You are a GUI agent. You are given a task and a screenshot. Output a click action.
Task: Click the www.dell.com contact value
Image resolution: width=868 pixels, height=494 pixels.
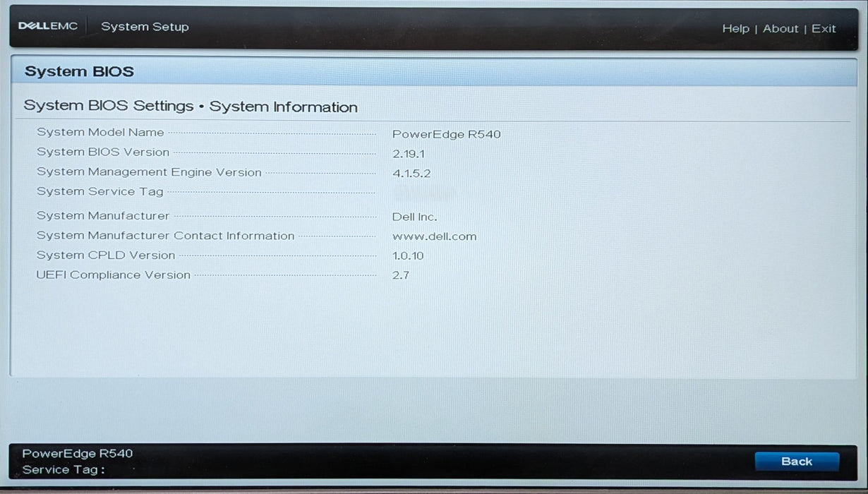pyautogui.click(x=434, y=236)
